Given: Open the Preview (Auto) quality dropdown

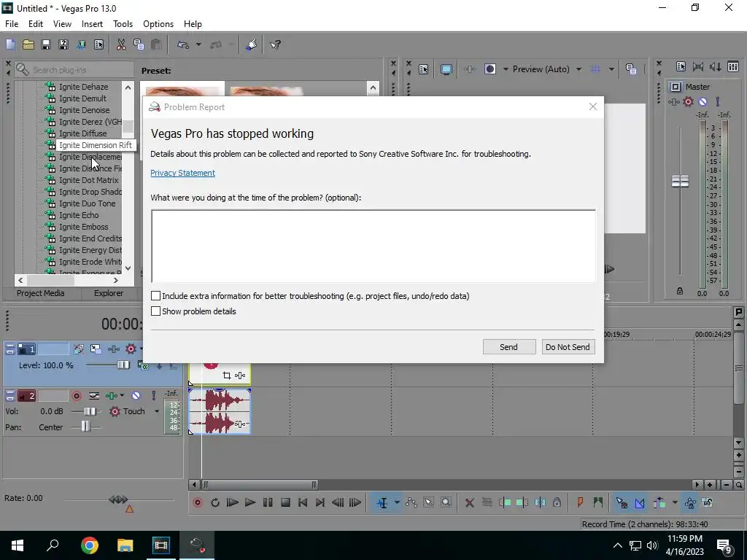Looking at the screenshot, I should pyautogui.click(x=578, y=69).
